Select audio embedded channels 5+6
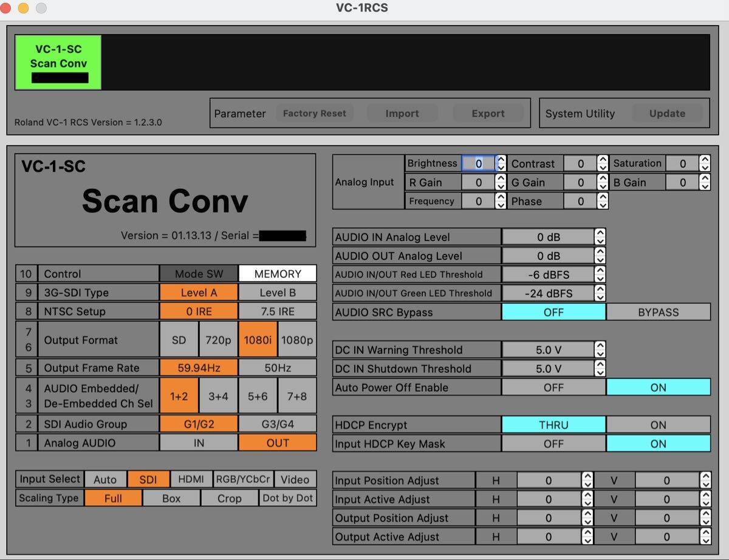Image resolution: width=729 pixels, height=560 pixels. 258,396
